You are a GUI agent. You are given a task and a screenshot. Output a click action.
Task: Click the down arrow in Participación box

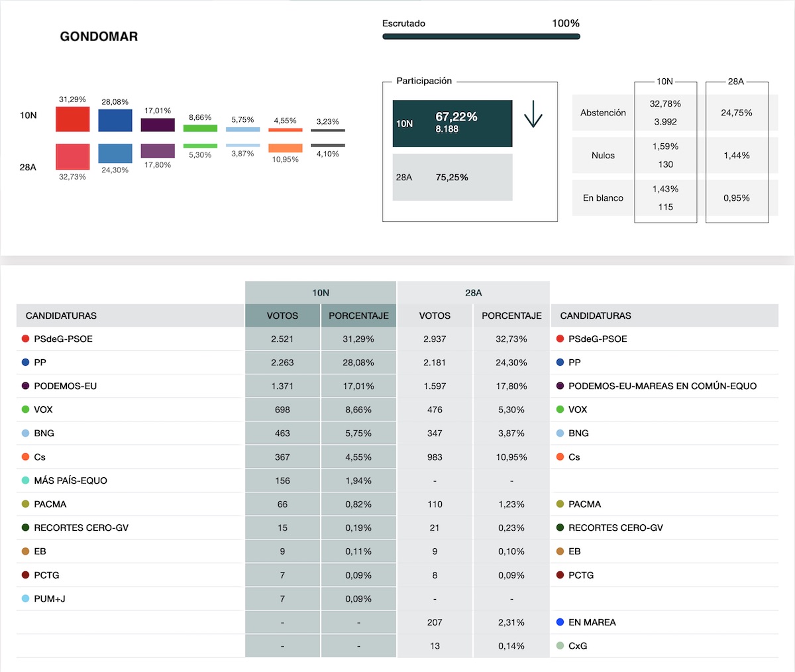coord(533,115)
